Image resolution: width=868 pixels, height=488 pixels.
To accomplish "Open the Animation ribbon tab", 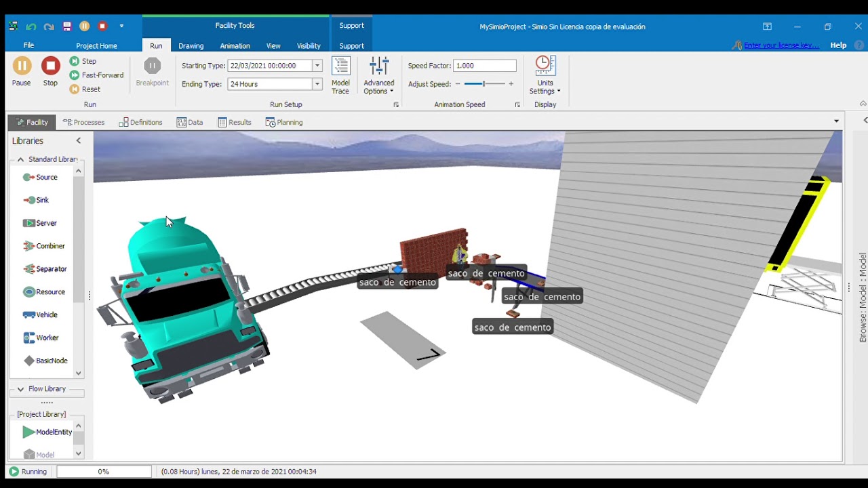I will pos(235,46).
